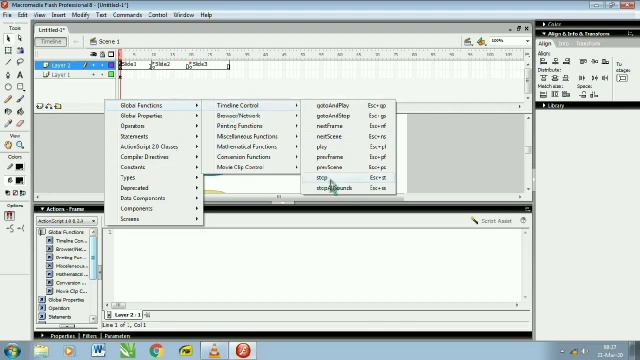
Task: Open the Movie Clip Control submenu
Action: click(251, 167)
